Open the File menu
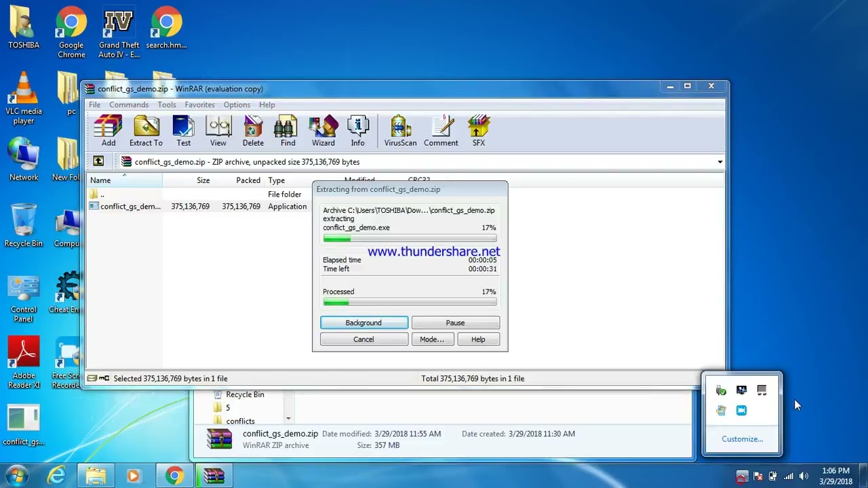Image resolution: width=868 pixels, height=488 pixels. pos(94,105)
